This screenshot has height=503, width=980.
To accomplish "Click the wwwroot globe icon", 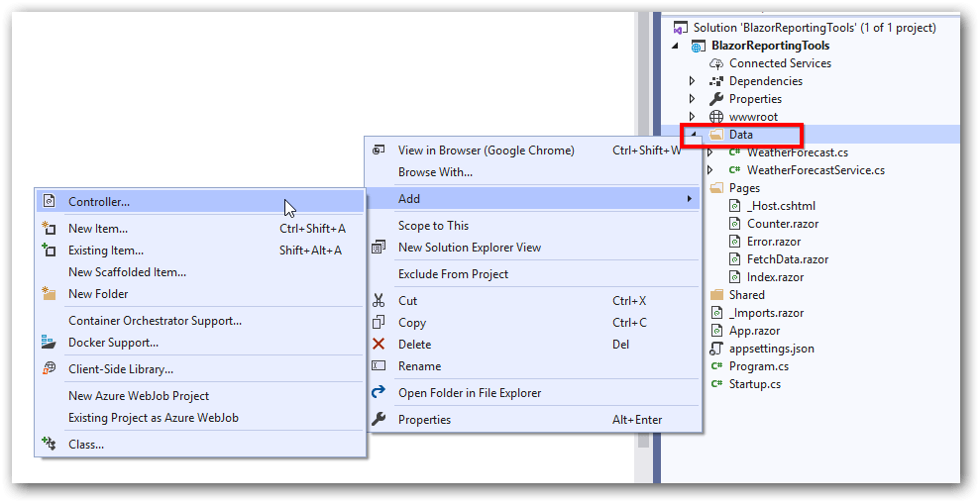I will (716, 117).
